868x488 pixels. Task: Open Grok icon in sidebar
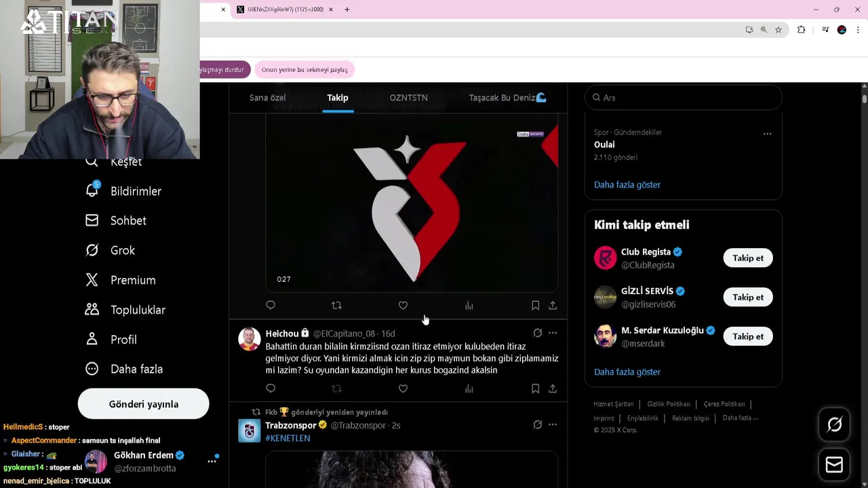[92, 250]
